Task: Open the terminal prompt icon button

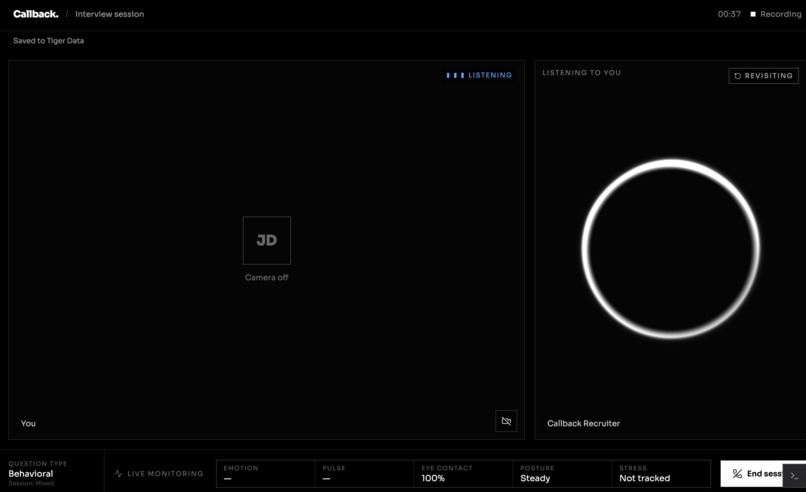Action: click(x=794, y=476)
